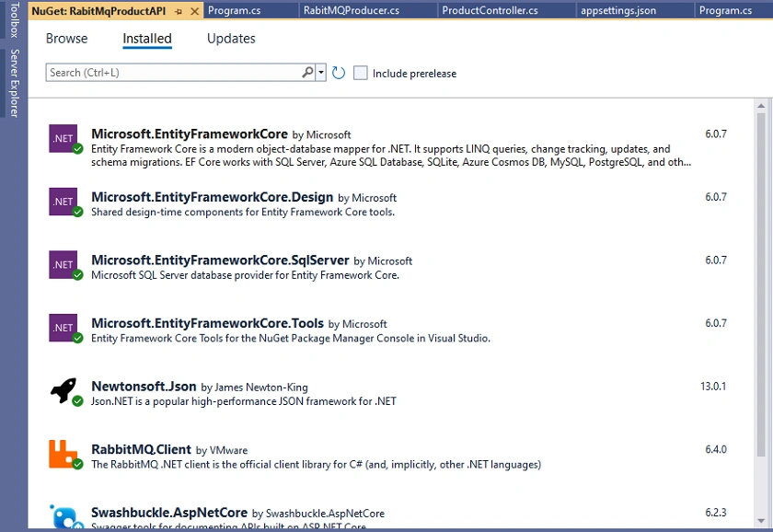Select the Microsoft.EntityFrameworkCore.Tools package name

[x=208, y=323]
